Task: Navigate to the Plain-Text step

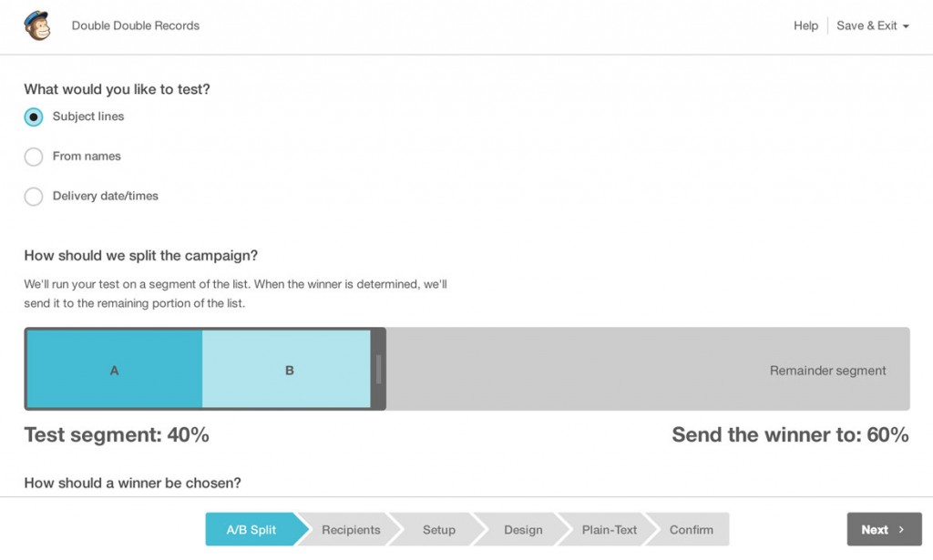Action: click(x=610, y=530)
